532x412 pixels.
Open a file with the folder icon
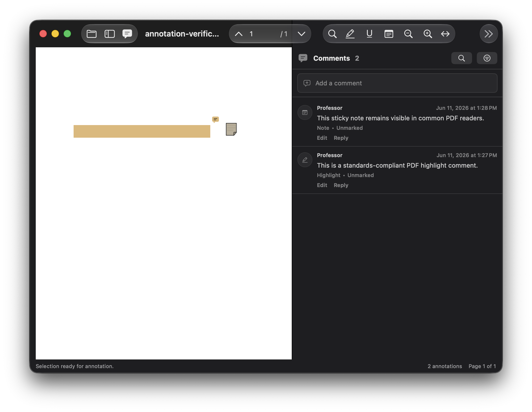tap(91, 34)
